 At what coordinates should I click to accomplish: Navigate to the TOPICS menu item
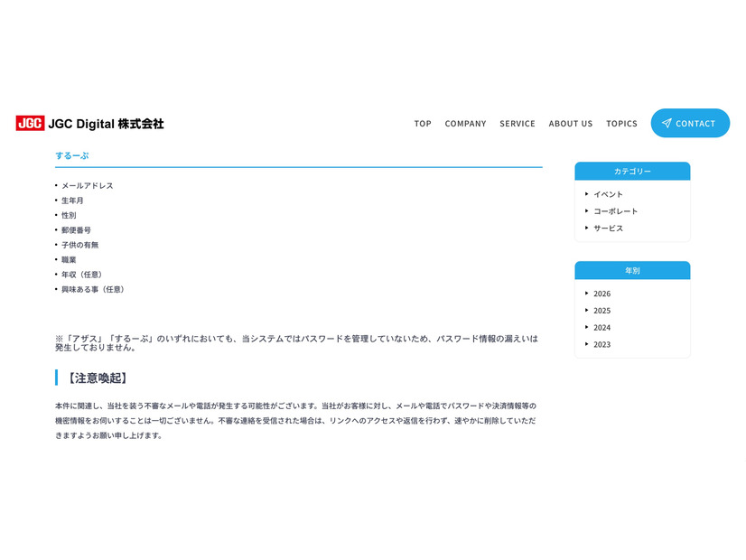pyautogui.click(x=621, y=124)
